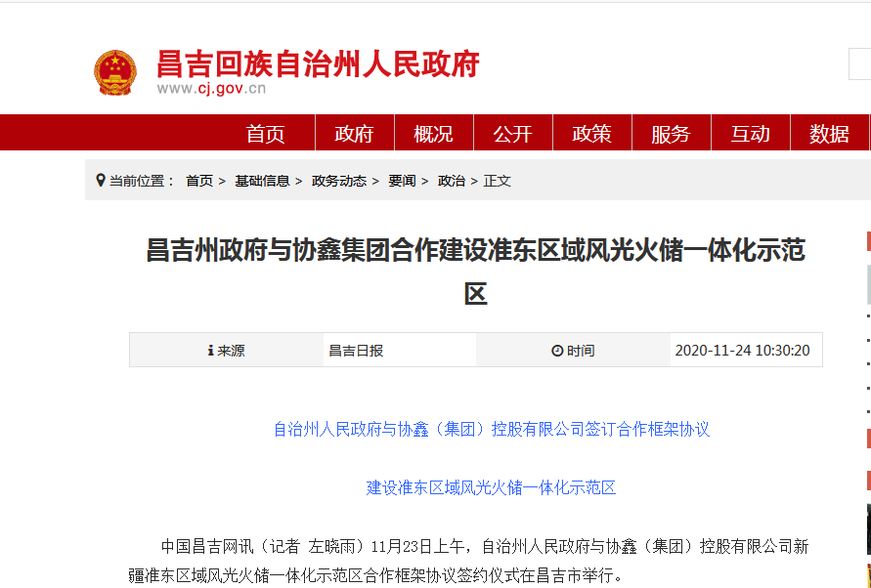
Task: Go to 要闻 in the breadcrumb
Action: tap(402, 181)
